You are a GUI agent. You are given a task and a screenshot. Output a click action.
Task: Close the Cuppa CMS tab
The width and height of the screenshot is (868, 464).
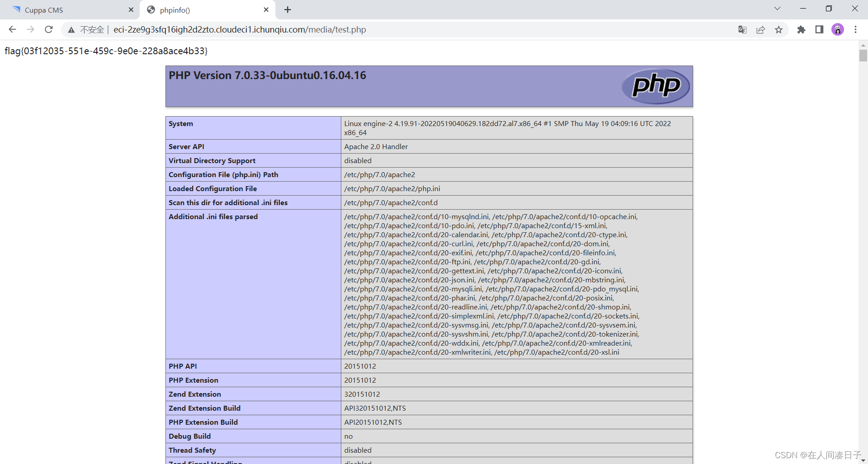pos(131,9)
